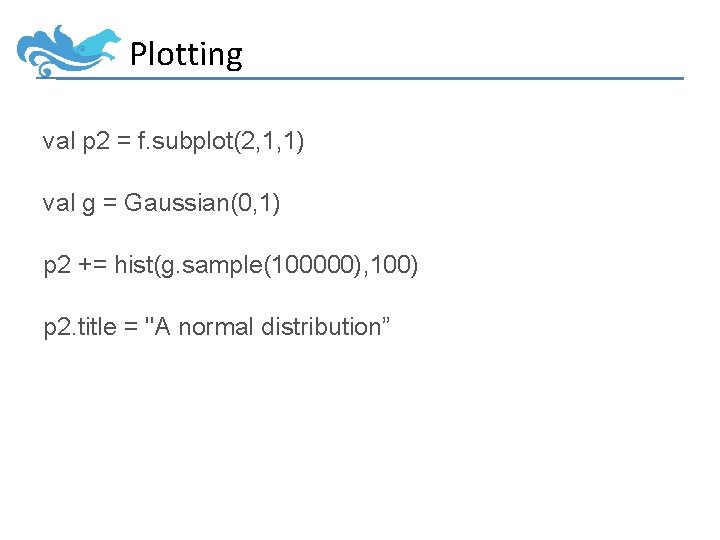This screenshot has width=720, height=540.
Task: Click the f.subplot(2,1,1) call text
Action: 220,141
